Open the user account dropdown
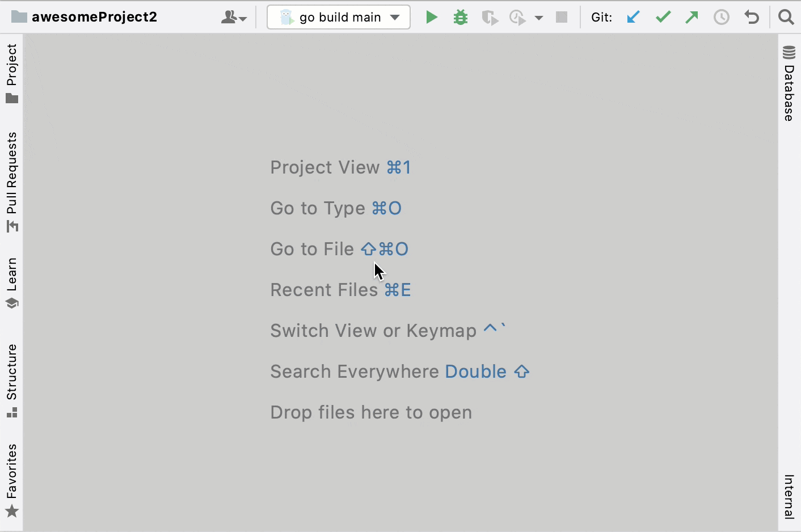 (x=234, y=17)
